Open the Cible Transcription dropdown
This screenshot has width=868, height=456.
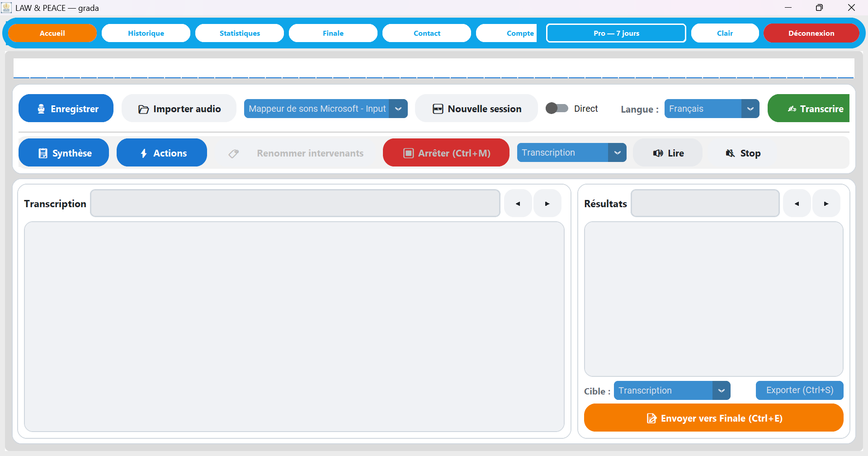(672, 390)
